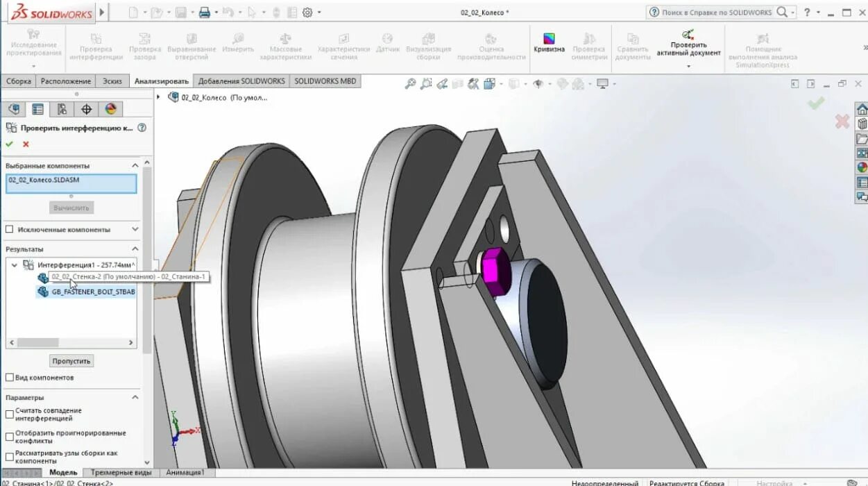Open help for Проверить интерференцию panel
The height and width of the screenshot is (486, 868).
(142, 128)
